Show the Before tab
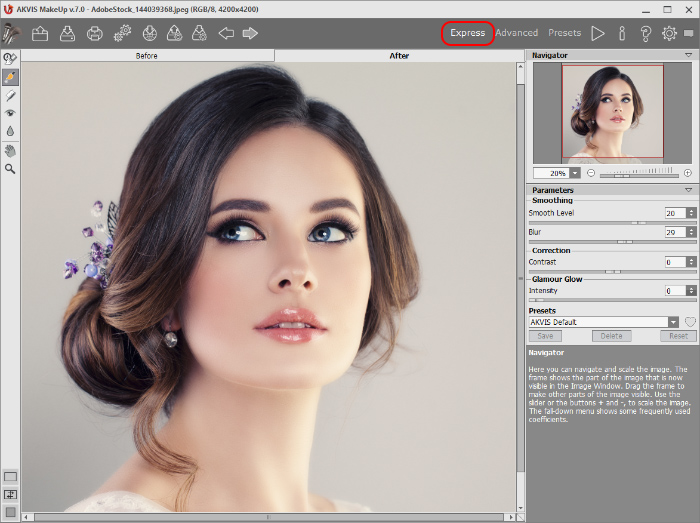 pyautogui.click(x=147, y=56)
